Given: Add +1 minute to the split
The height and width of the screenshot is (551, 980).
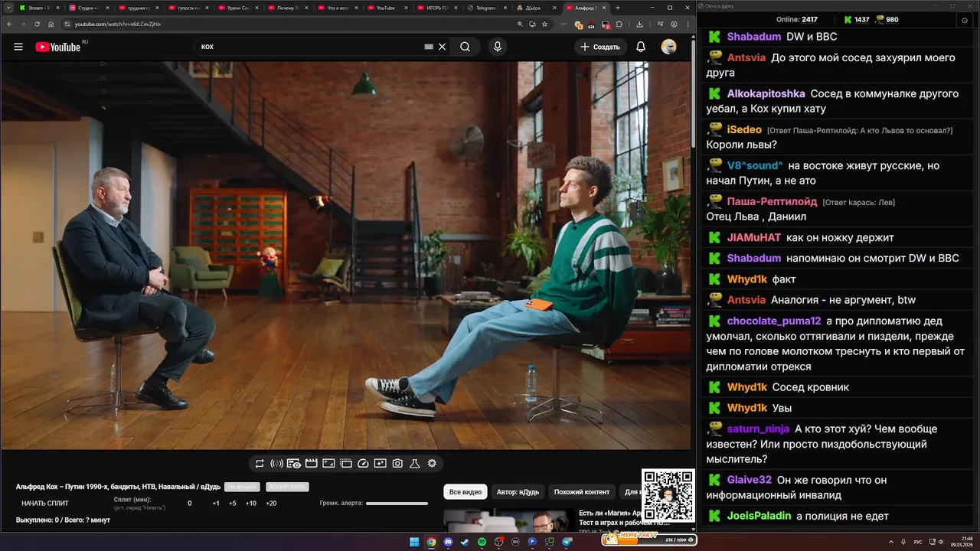Looking at the screenshot, I should [216, 504].
